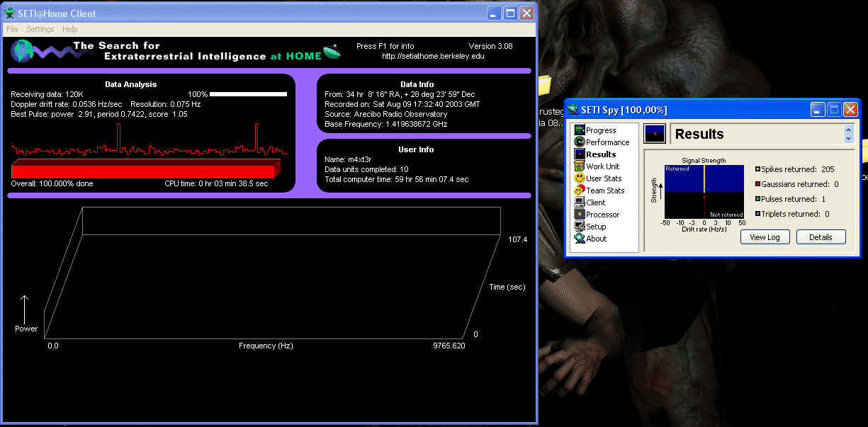Click the 'Best Pulse: power 2.91' line
Screen dimensions: 868x427
coord(99,114)
